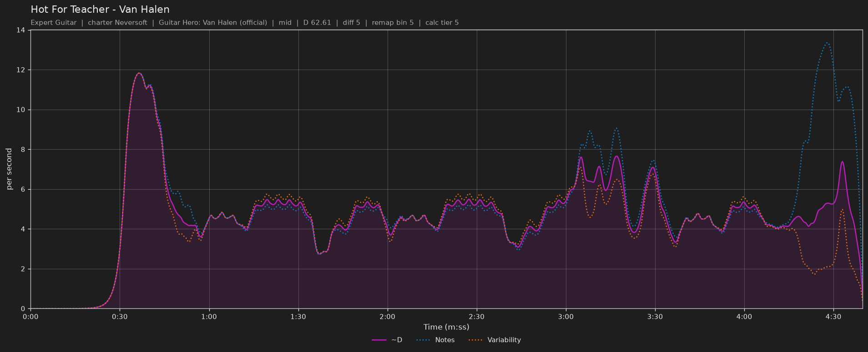The height and width of the screenshot is (352, 868).
Task: Click the y-axis tick label "2"
Action: [x=23, y=269]
